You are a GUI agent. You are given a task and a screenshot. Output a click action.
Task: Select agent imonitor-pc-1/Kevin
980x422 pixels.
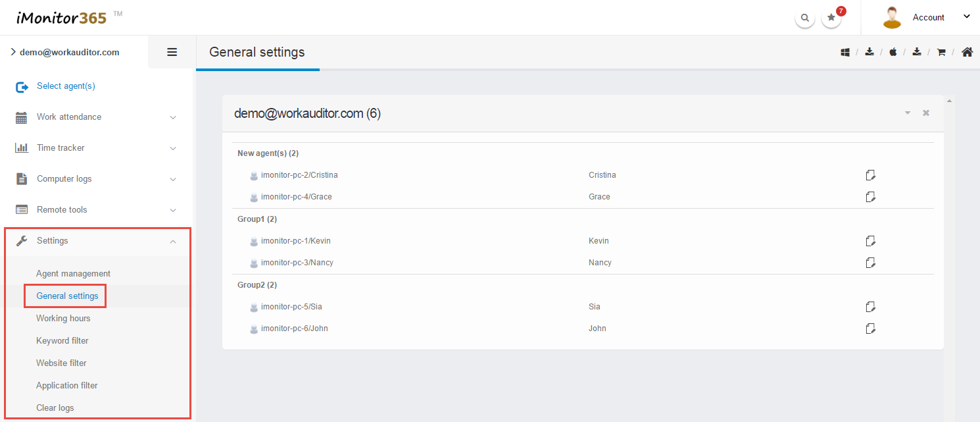coord(295,241)
